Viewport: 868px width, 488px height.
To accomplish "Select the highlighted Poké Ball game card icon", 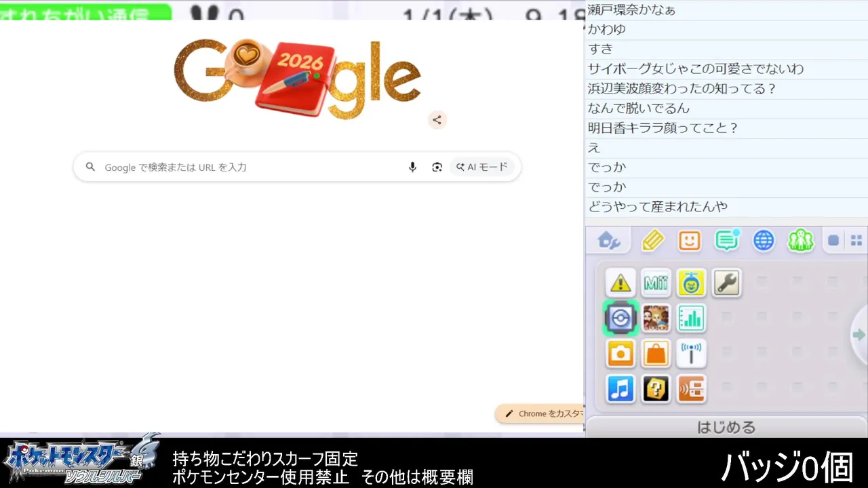I will click(x=620, y=318).
